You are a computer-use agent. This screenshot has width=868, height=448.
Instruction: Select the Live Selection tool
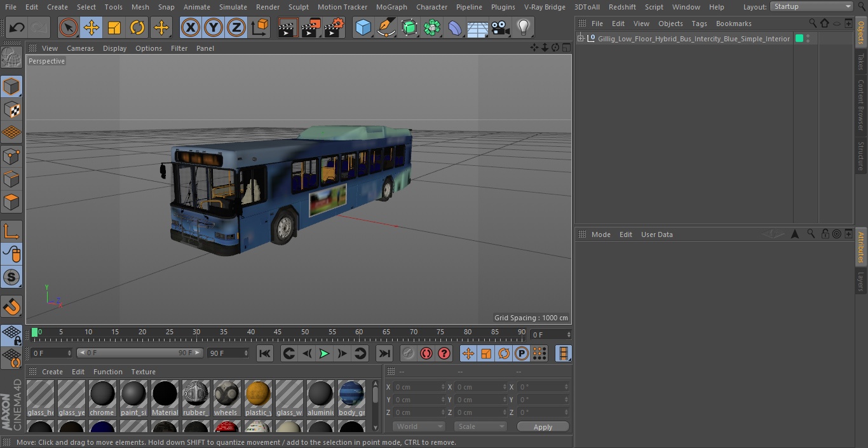69,27
